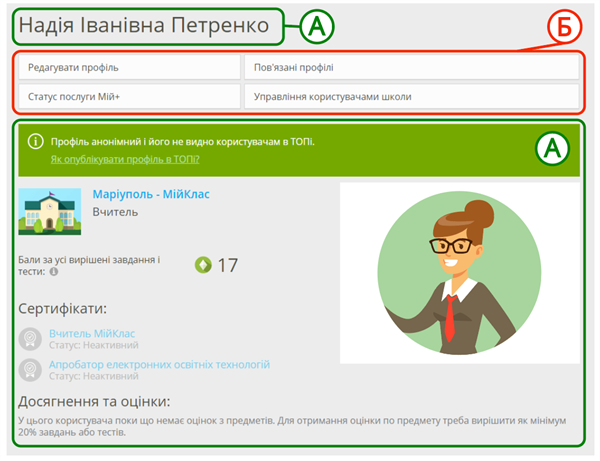Open the Редагувати профіль button

[129, 67]
